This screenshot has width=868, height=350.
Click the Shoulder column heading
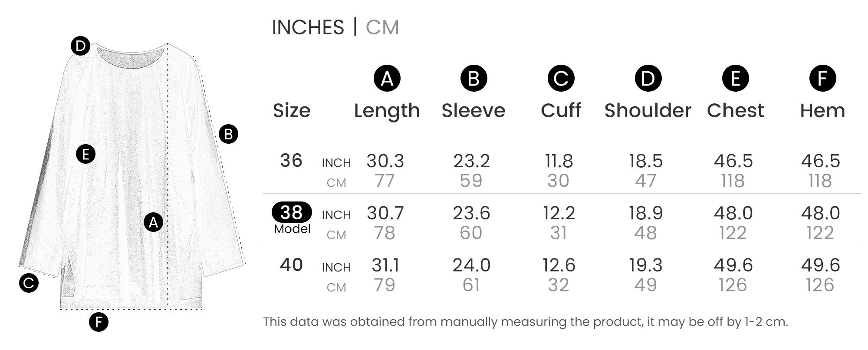(x=648, y=111)
